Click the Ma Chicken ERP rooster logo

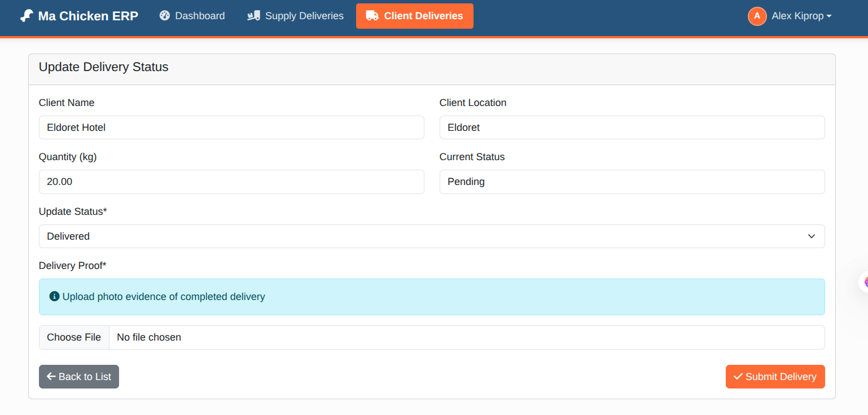coord(26,15)
